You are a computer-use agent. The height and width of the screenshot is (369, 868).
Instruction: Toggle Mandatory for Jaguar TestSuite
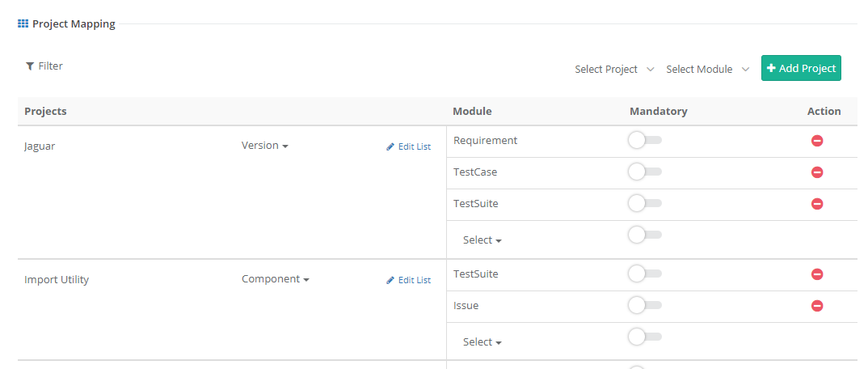pyautogui.click(x=645, y=203)
